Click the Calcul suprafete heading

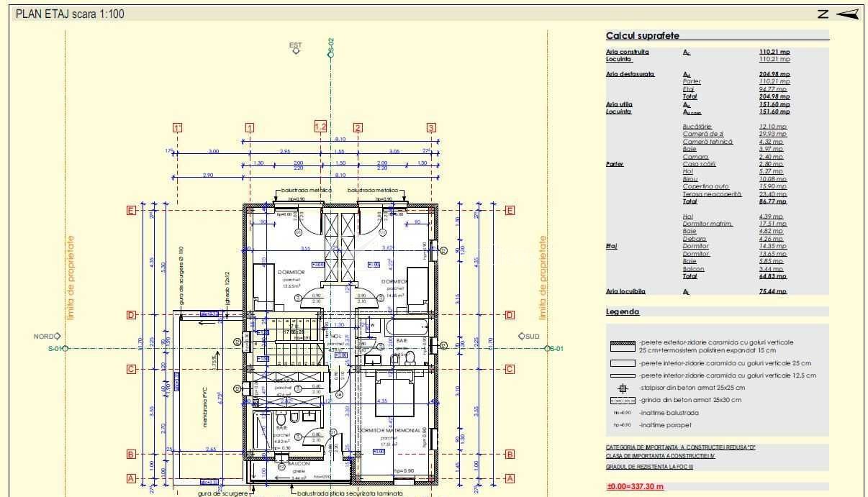[642, 36]
